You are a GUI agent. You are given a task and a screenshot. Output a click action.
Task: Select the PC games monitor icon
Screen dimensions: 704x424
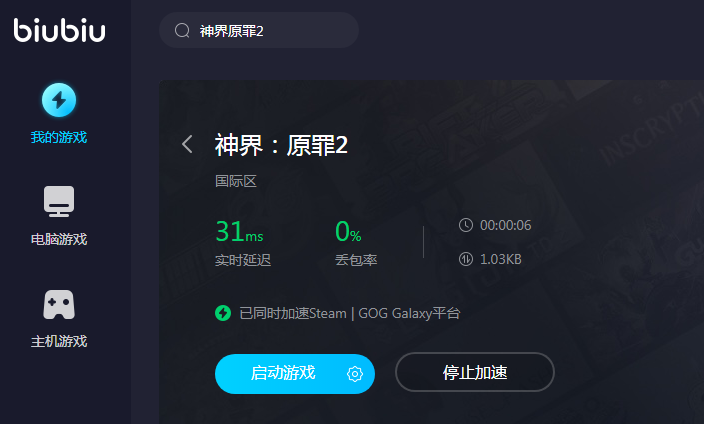pos(59,201)
